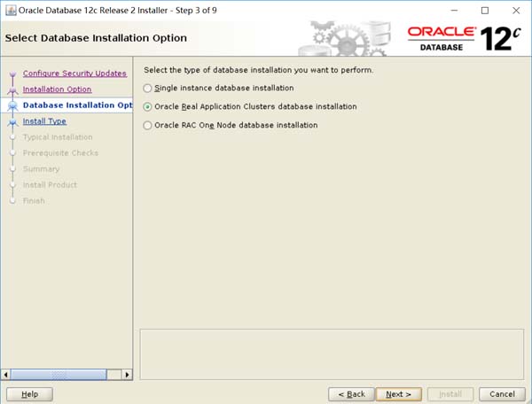The width and height of the screenshot is (532, 404).
Task: Maximize the installer window
Action: 485,11
